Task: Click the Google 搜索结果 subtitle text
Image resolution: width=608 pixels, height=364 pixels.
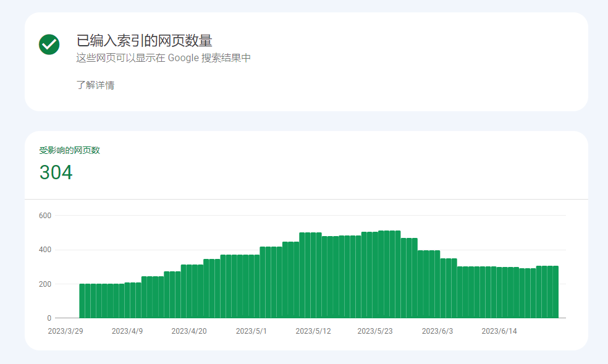Action: pos(163,58)
